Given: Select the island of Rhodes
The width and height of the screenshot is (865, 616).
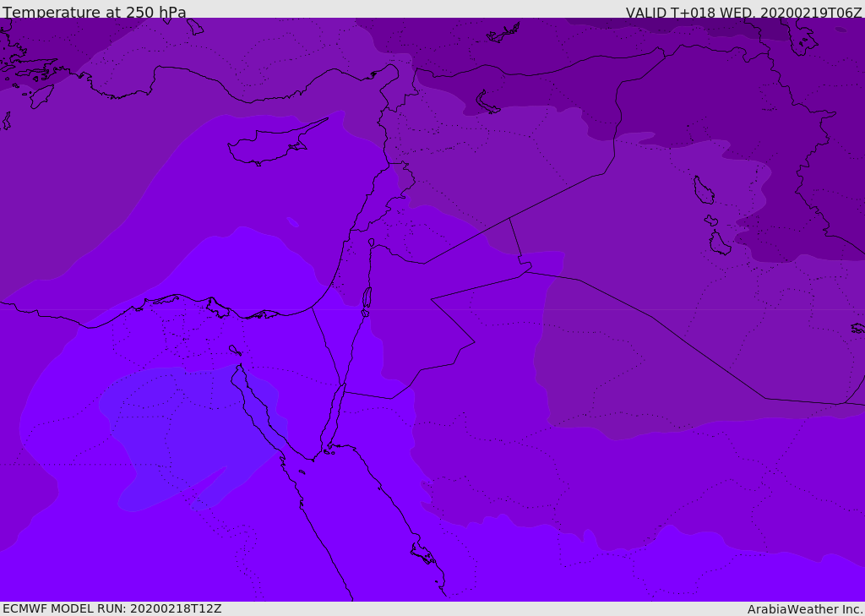Looking at the screenshot, I should coord(41,95).
